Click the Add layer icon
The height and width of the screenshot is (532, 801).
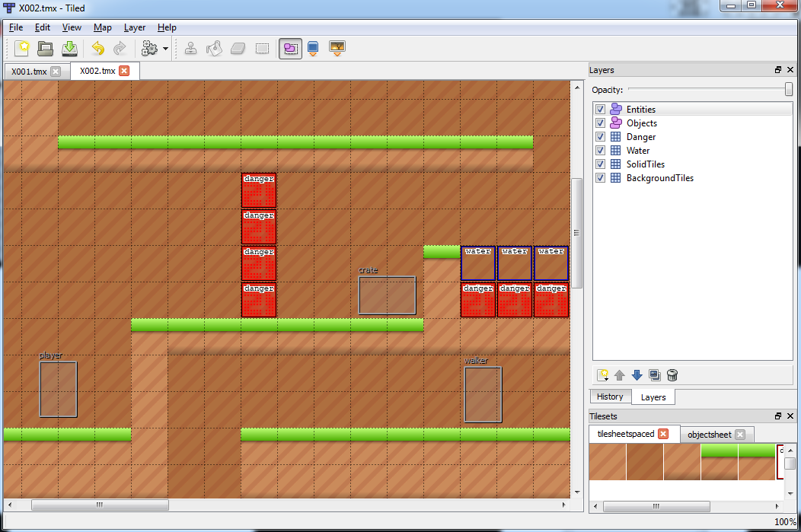point(603,375)
